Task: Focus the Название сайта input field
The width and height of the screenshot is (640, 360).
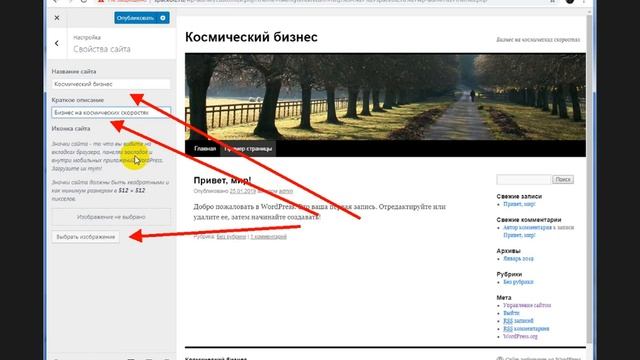Action: pos(111,84)
